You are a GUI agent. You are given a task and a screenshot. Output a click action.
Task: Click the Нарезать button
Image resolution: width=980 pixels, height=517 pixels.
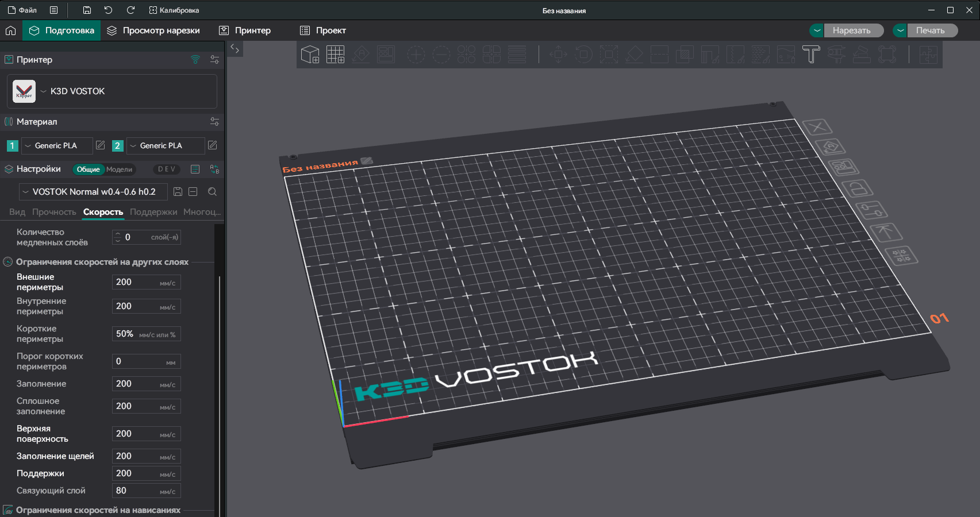[x=854, y=30]
